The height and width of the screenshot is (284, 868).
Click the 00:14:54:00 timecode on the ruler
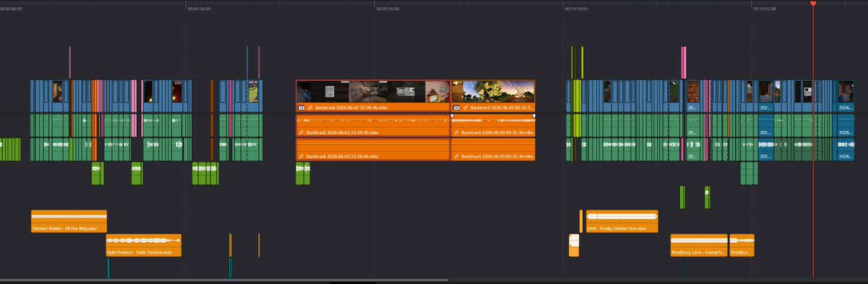coord(576,9)
